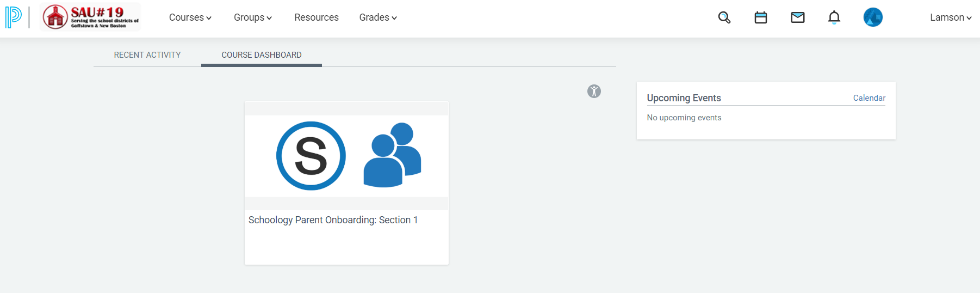Open the Resources menu item

point(317,17)
